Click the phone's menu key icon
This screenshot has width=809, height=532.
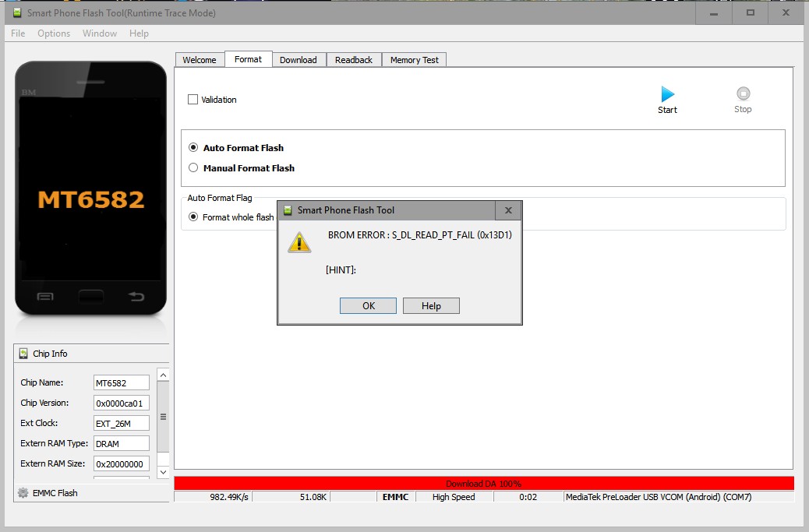pyautogui.click(x=45, y=296)
